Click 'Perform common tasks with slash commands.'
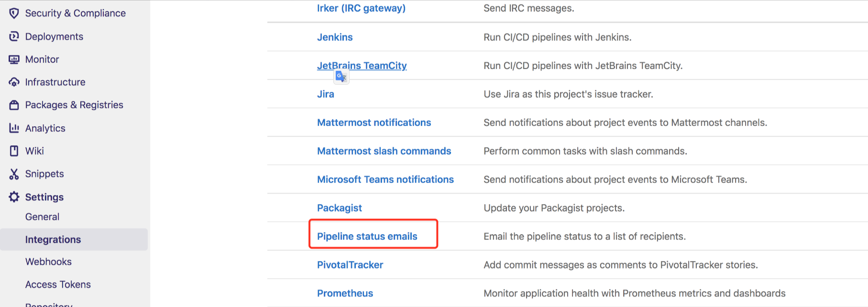868x307 pixels. click(x=585, y=151)
